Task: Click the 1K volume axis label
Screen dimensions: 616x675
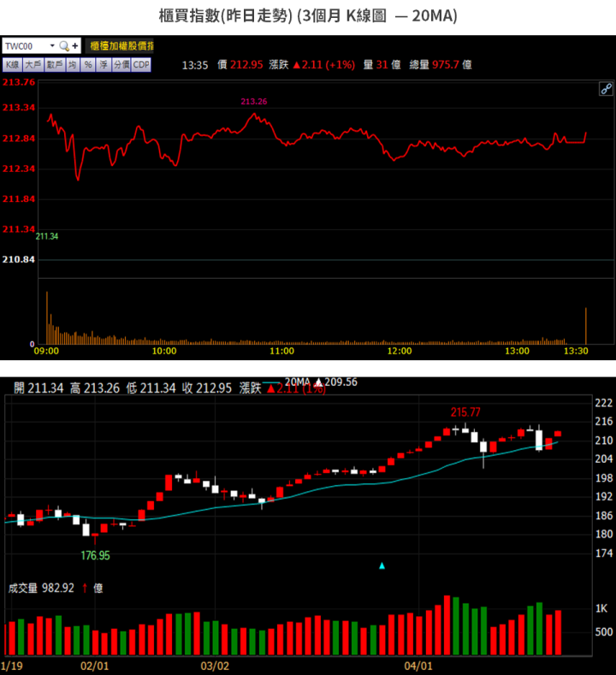Action: [601, 609]
